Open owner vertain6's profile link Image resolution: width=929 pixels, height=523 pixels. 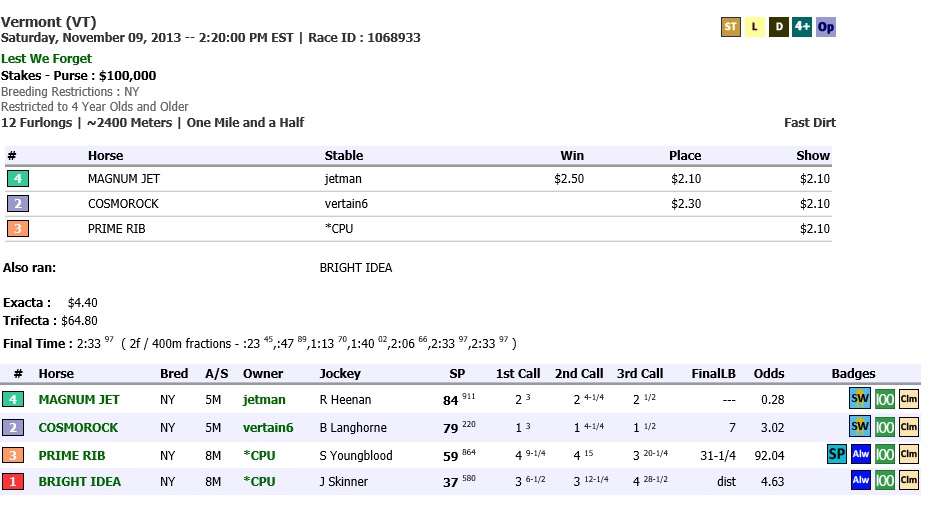268,427
